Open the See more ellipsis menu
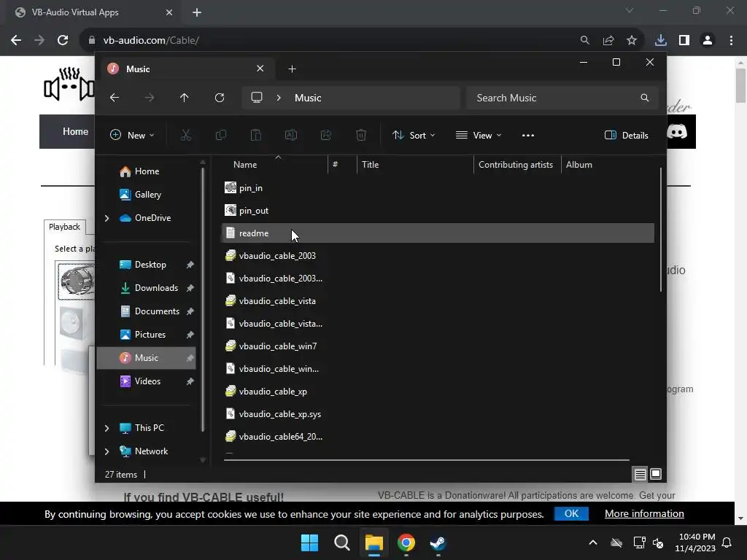This screenshot has width=747, height=560. tap(528, 135)
